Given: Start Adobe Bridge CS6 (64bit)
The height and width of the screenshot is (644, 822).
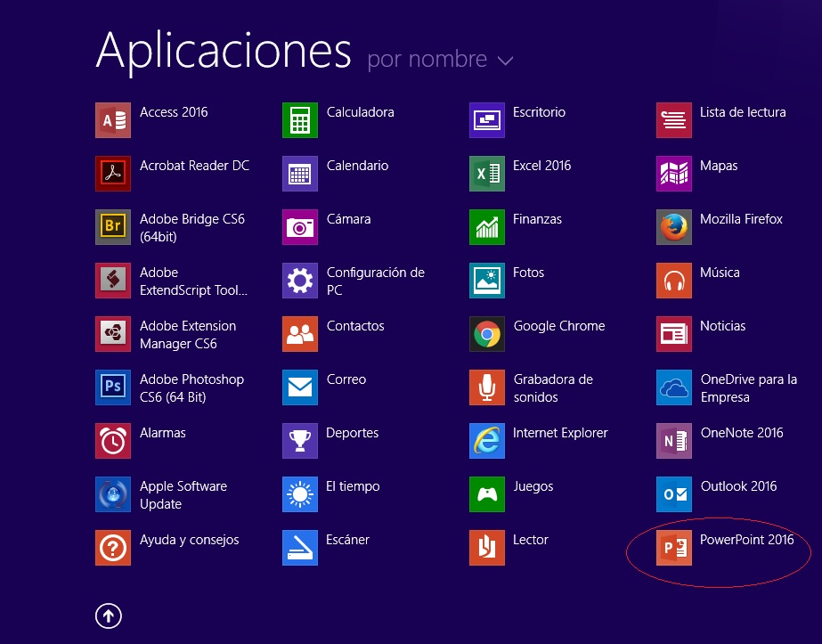Looking at the screenshot, I should click(x=113, y=227).
